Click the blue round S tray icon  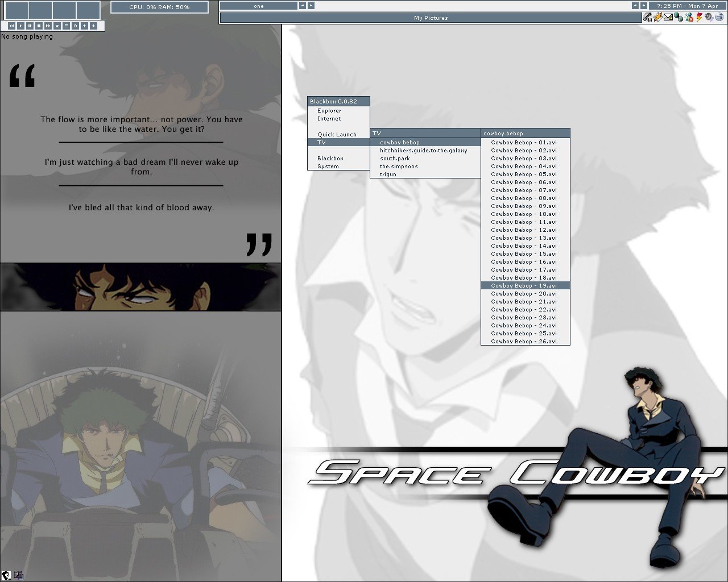(719, 17)
